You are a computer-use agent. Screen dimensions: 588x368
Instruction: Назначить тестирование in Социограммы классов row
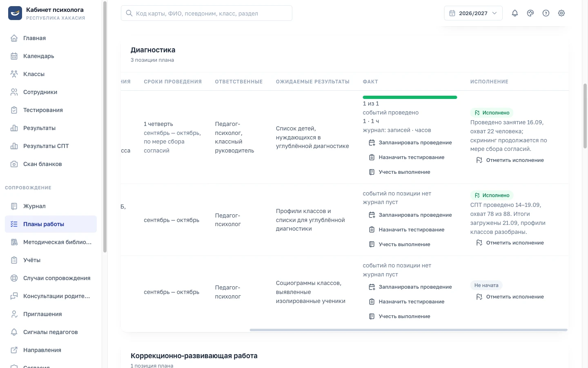coord(406,302)
